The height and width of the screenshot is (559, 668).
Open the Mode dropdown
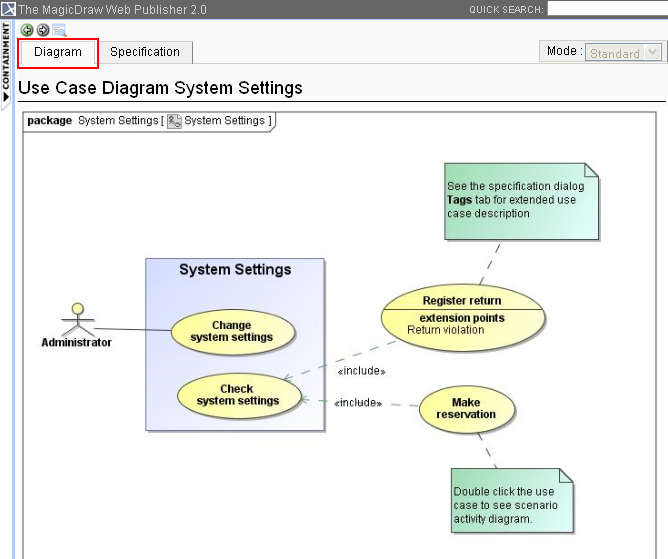coord(624,52)
